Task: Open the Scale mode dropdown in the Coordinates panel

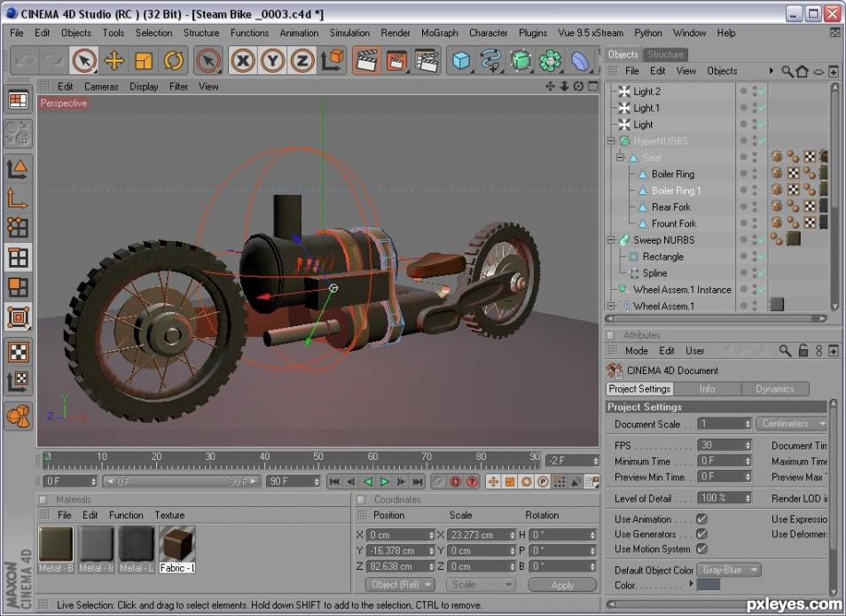Action: (x=480, y=585)
